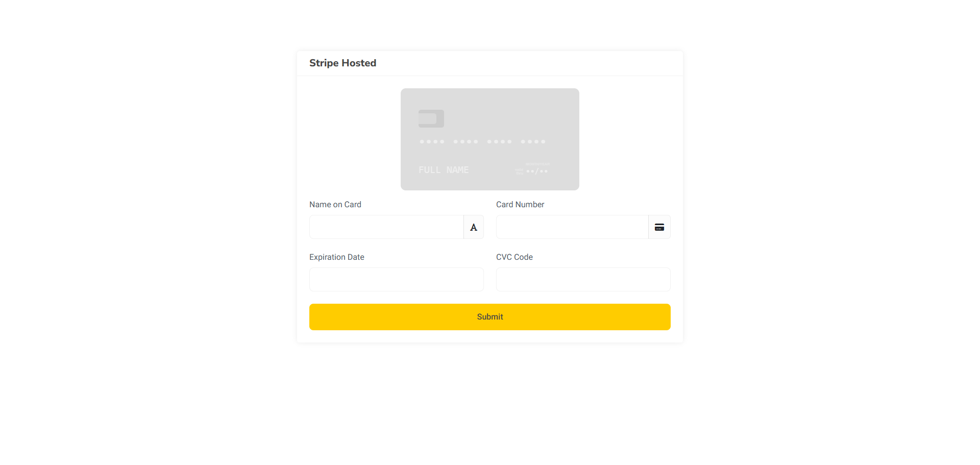Image resolution: width=980 pixels, height=465 pixels.
Task: Click third group of dots on card preview
Action: 499,141
